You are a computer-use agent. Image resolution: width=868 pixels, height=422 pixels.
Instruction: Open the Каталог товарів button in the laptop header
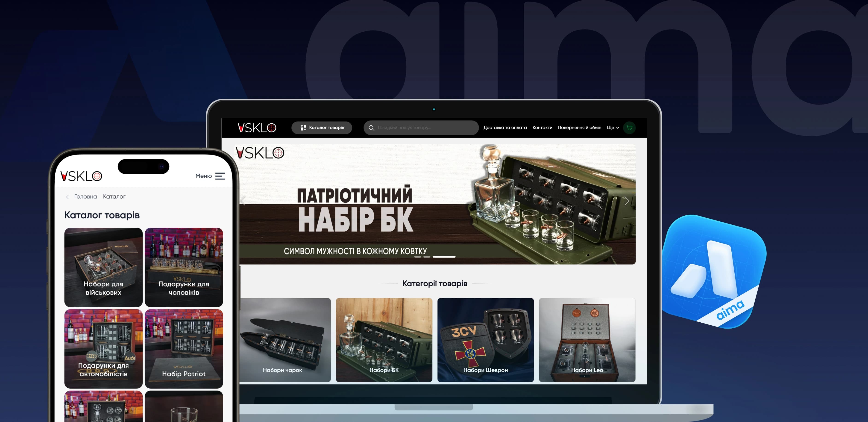[x=322, y=128]
